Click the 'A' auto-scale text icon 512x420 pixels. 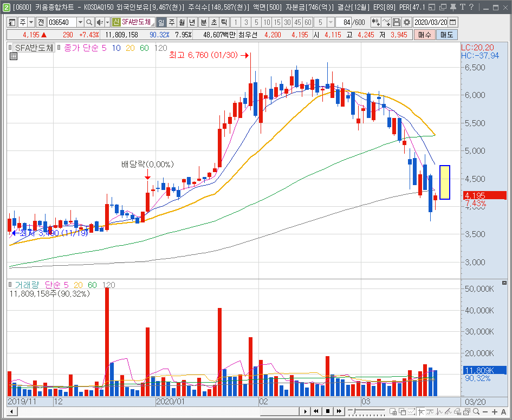coord(503,412)
